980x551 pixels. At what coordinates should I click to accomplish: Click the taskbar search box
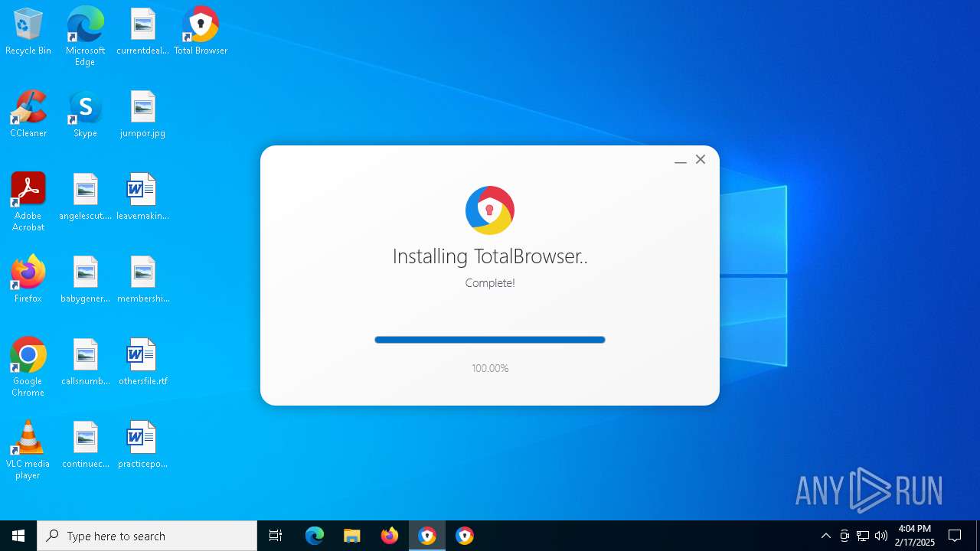(x=147, y=536)
